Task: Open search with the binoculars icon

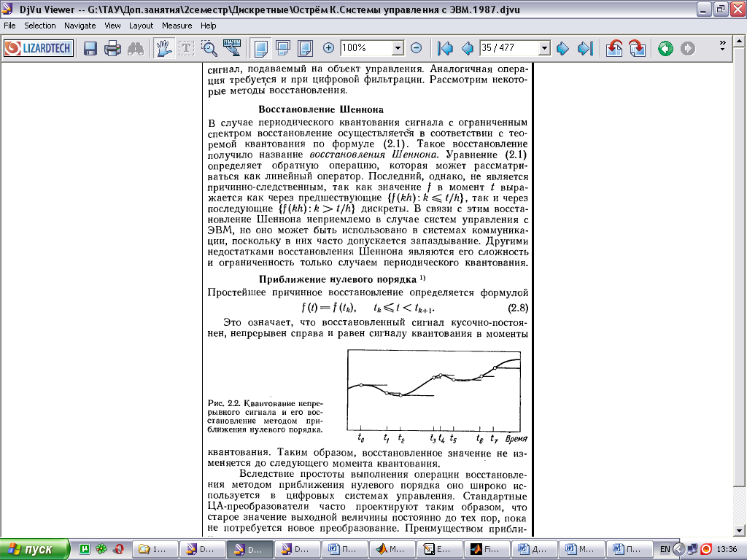Action: (x=136, y=48)
